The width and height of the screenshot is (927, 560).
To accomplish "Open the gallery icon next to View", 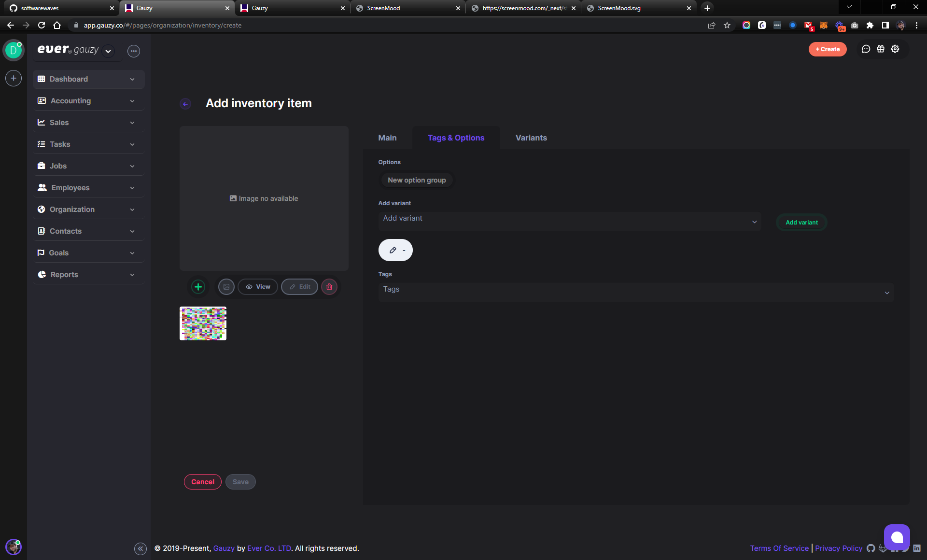I will pos(226,286).
